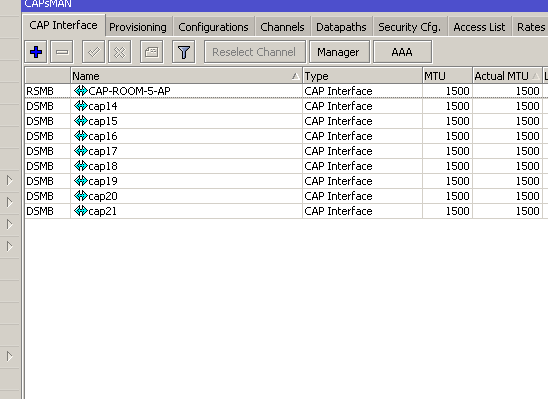Sort by the Name column header
The image size is (548, 399).
pos(186,76)
